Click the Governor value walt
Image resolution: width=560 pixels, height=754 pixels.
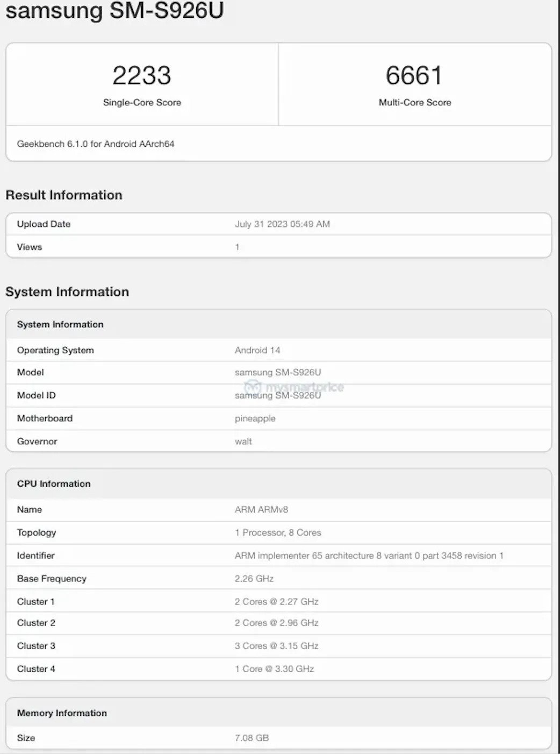click(243, 442)
